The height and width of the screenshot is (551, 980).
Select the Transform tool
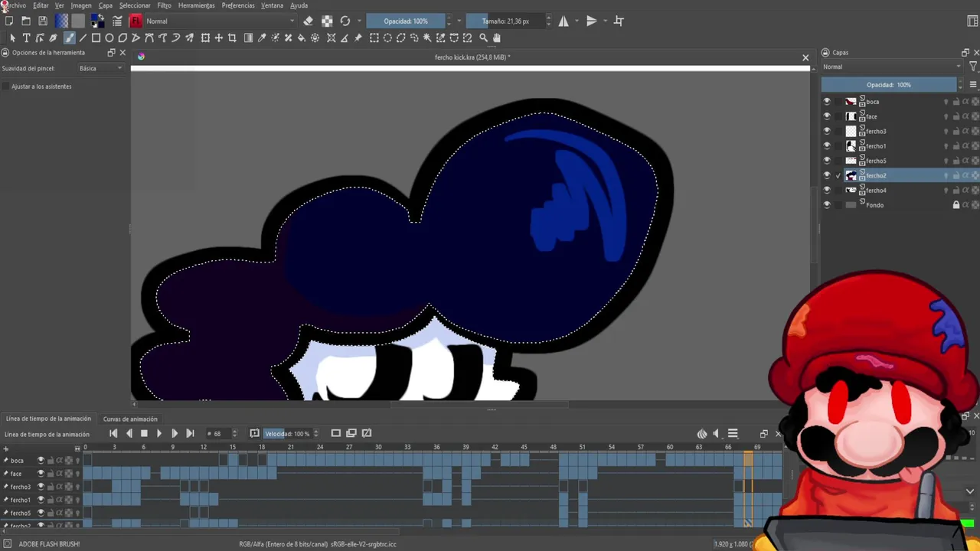click(x=205, y=37)
